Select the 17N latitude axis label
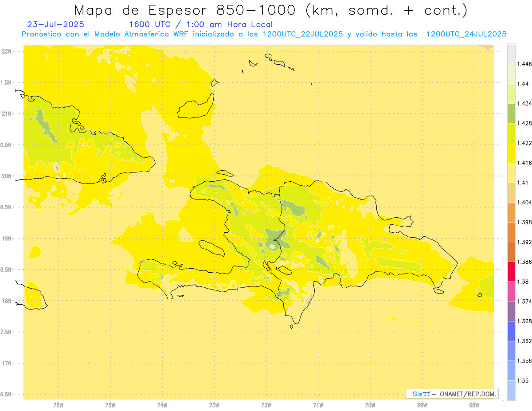This screenshot has height=411, width=532. click(7, 363)
